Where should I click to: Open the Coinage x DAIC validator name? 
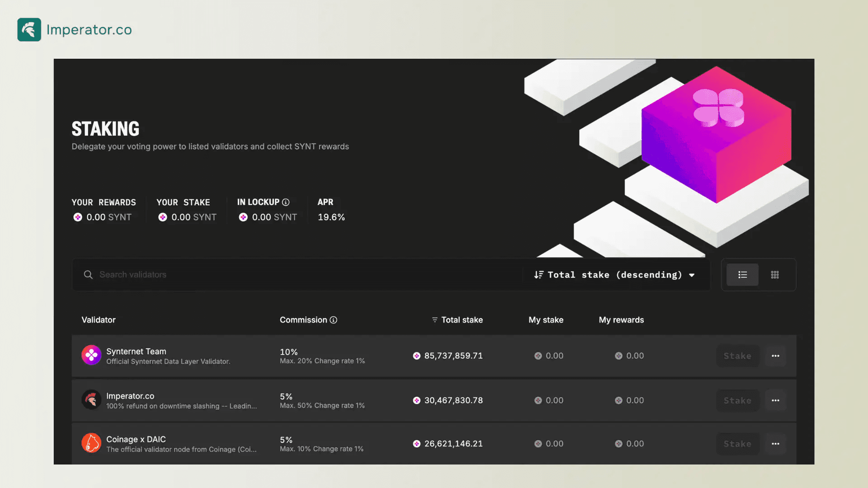[136, 439]
